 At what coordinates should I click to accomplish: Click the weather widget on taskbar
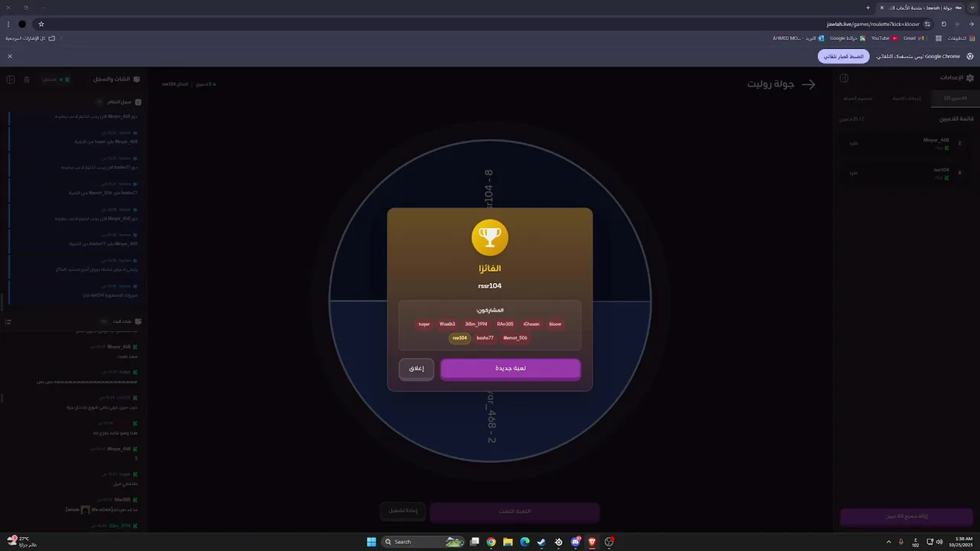click(21, 542)
